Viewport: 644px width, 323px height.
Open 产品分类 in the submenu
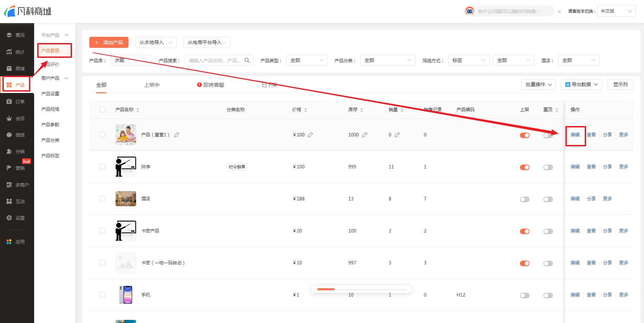[x=50, y=140]
